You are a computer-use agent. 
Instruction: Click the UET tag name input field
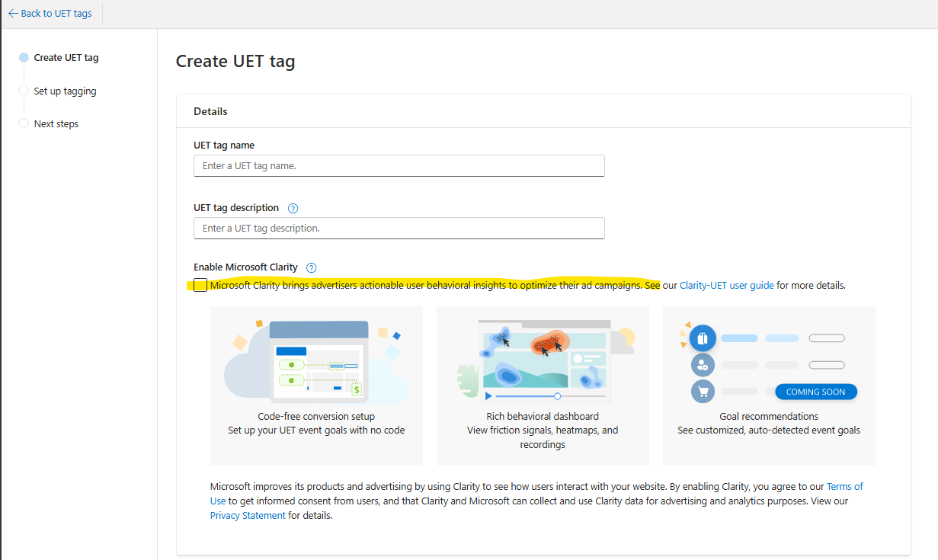399,165
